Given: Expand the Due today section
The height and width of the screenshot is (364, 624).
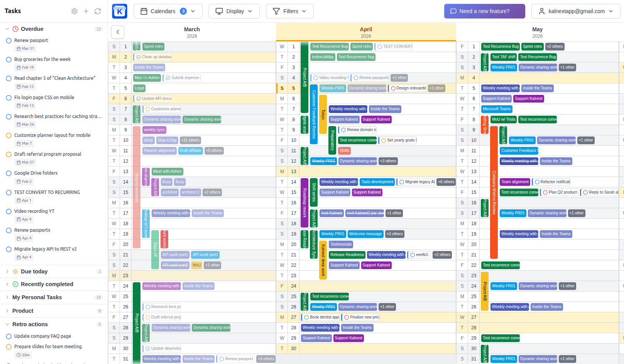Looking at the screenshot, I should coord(7,271).
